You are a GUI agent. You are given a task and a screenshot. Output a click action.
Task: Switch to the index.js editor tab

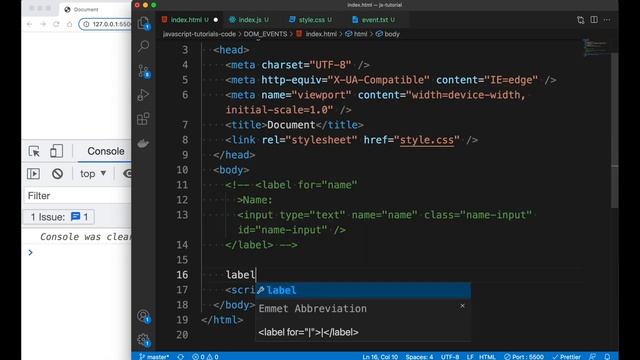249,20
